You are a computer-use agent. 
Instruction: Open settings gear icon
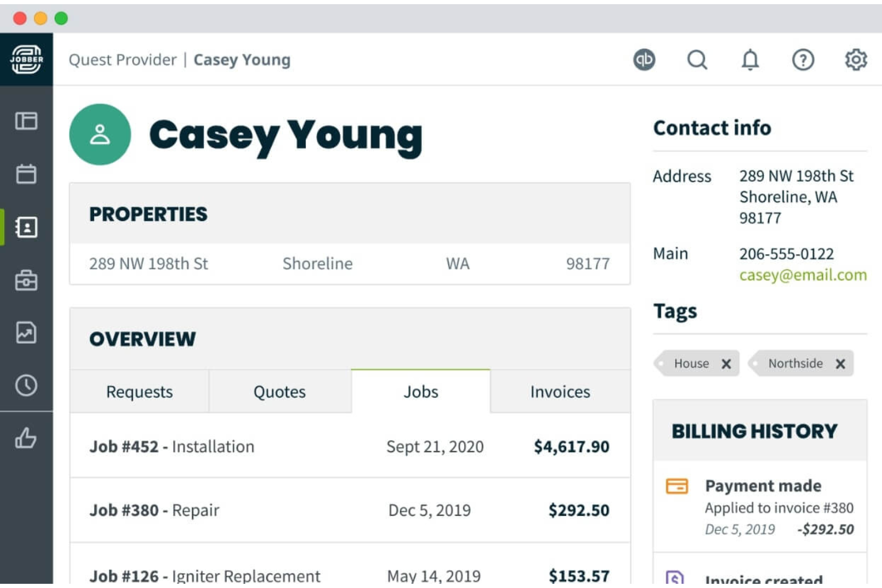tap(856, 60)
